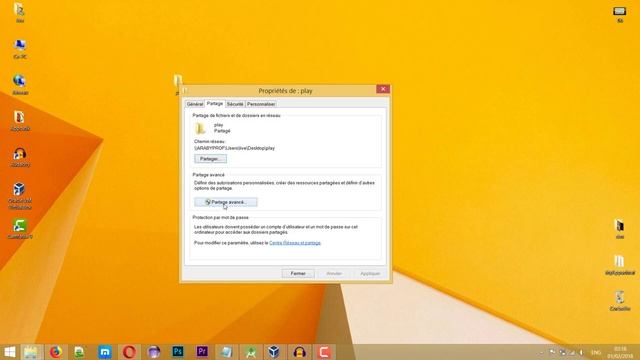640x360 pixels.
Task: Open VirtualBox cube icon on taskbar
Action: [x=274, y=352]
